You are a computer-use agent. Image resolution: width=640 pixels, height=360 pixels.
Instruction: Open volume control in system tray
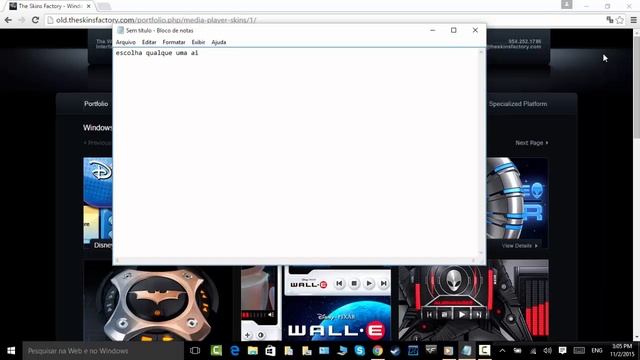point(547,351)
